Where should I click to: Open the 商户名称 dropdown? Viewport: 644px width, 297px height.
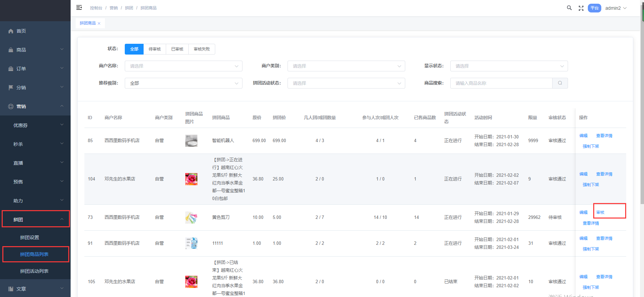(183, 66)
